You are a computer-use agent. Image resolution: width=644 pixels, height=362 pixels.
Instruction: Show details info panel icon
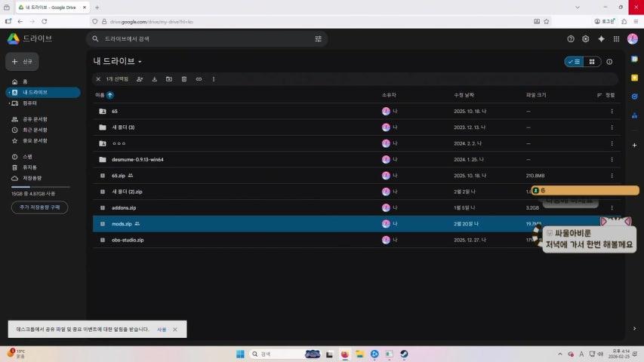(x=609, y=62)
